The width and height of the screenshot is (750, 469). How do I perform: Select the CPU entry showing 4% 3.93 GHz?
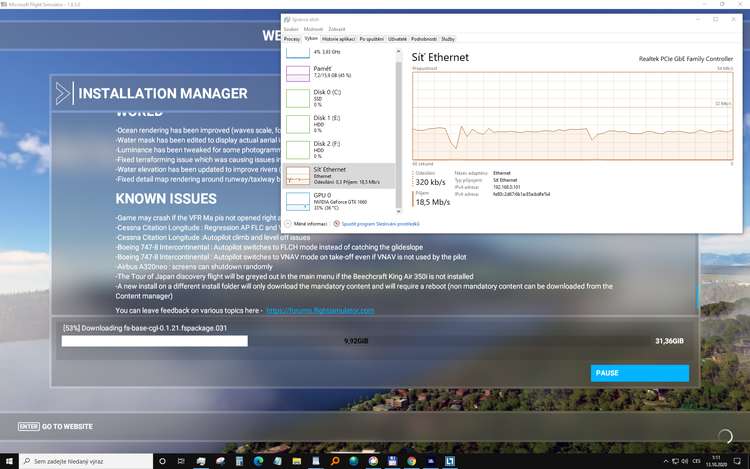339,53
